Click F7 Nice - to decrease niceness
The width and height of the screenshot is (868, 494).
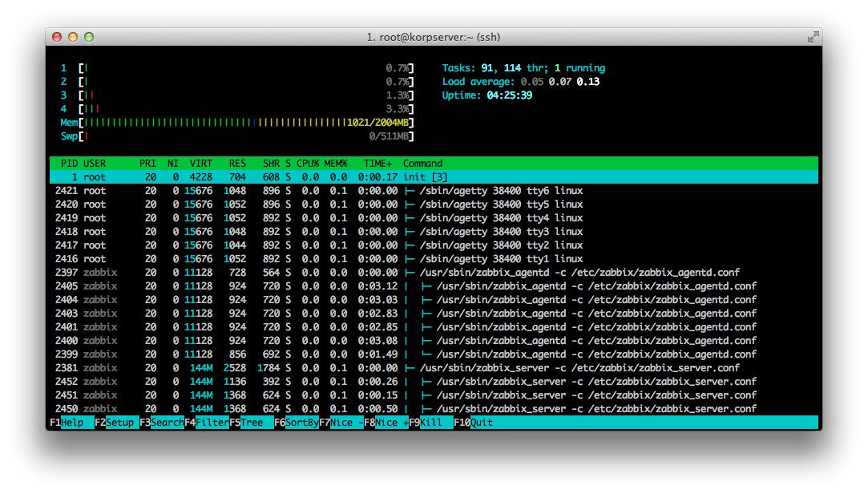coord(341,423)
